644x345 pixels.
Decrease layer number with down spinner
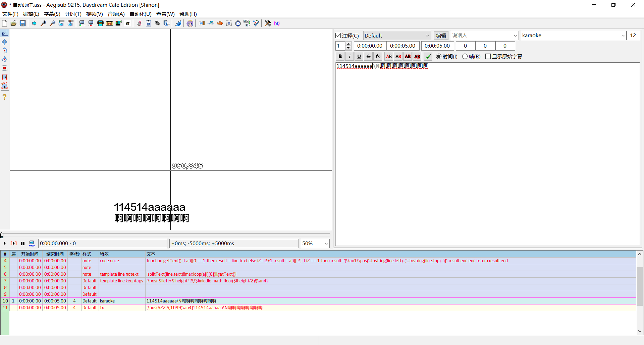(x=348, y=48)
